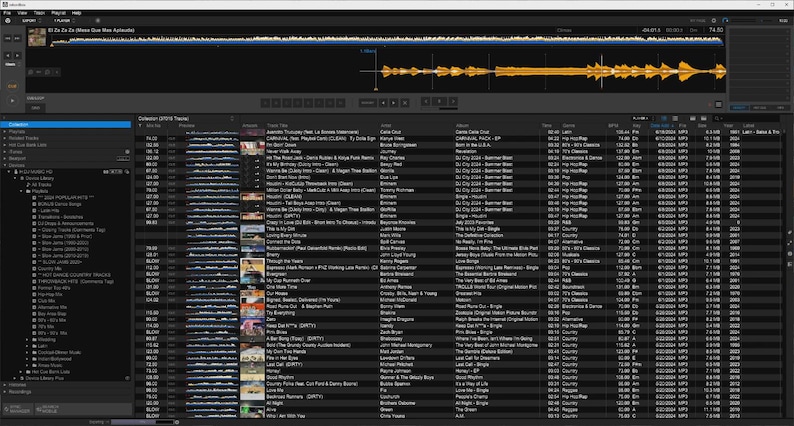Click the full track overview waveform

387,41
